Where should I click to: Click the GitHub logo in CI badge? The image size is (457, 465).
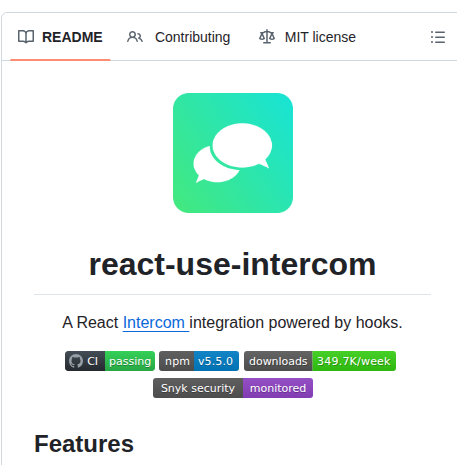pos(75,361)
